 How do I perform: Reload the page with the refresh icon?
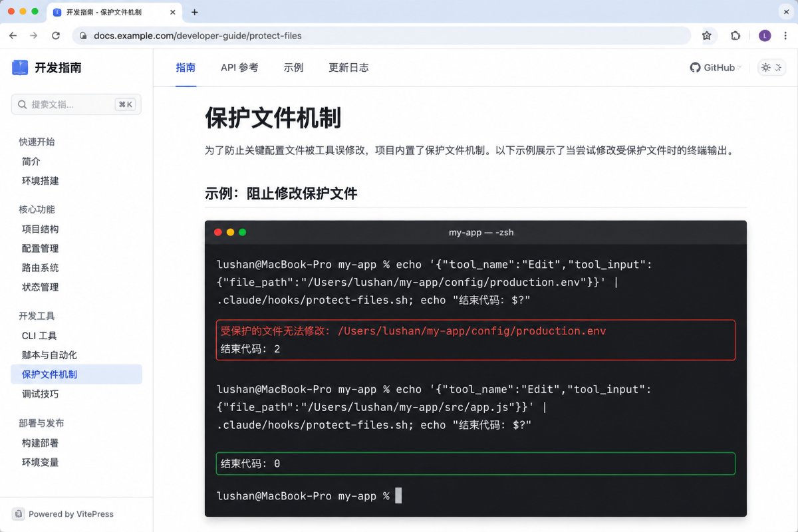[x=56, y=35]
